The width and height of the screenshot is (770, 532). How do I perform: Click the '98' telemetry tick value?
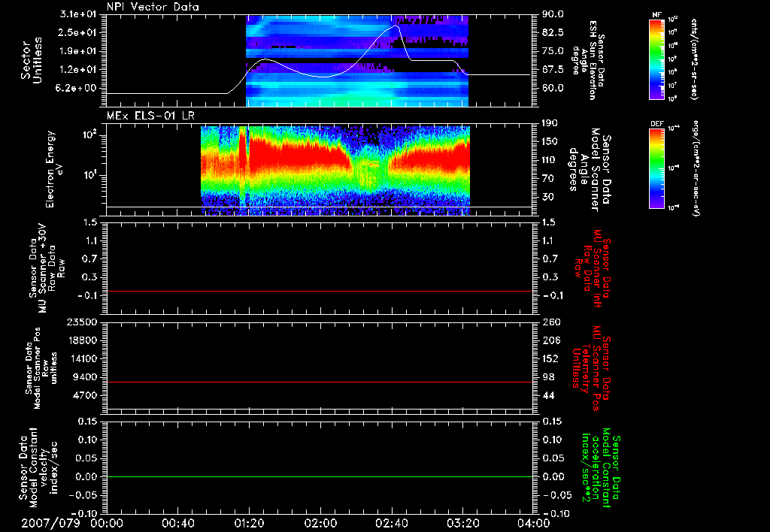click(x=548, y=377)
